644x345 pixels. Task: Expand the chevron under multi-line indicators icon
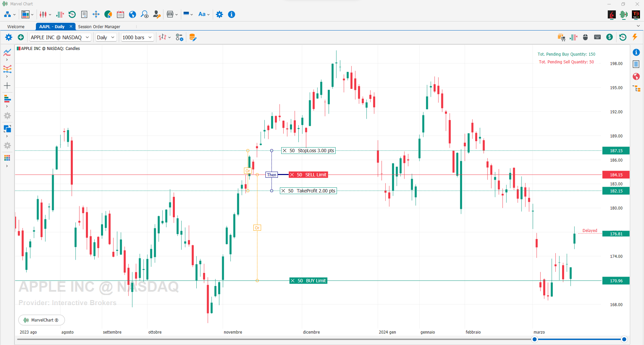pos(7,76)
